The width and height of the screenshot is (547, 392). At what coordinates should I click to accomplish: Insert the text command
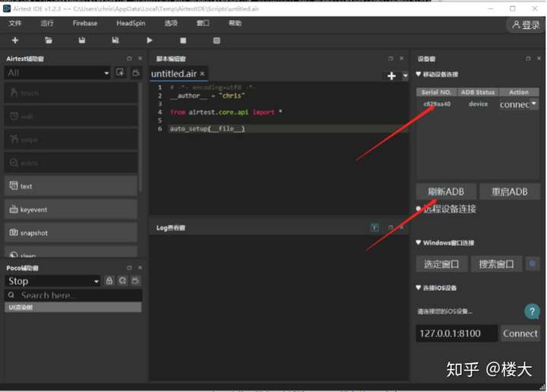(71, 186)
